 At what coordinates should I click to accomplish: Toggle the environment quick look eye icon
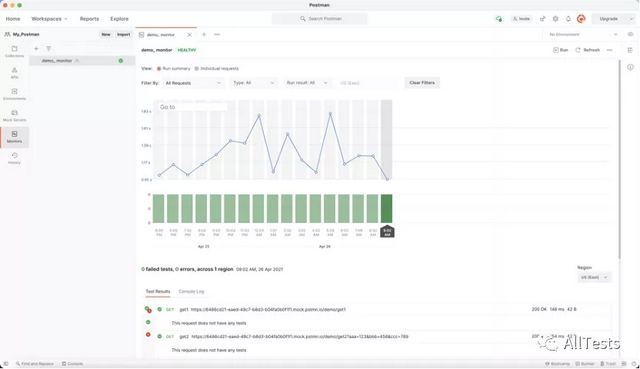(630, 34)
